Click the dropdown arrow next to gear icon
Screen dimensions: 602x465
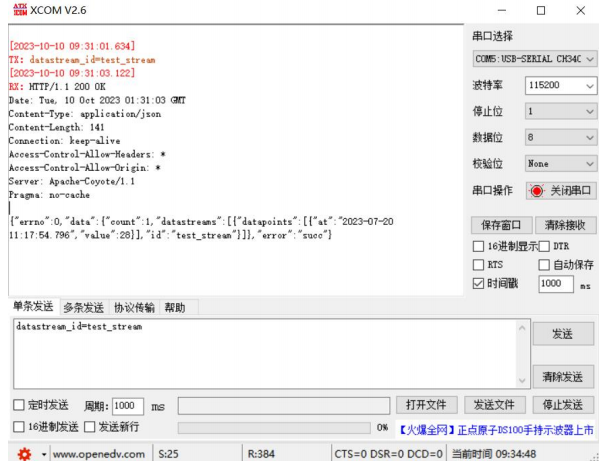43,455
